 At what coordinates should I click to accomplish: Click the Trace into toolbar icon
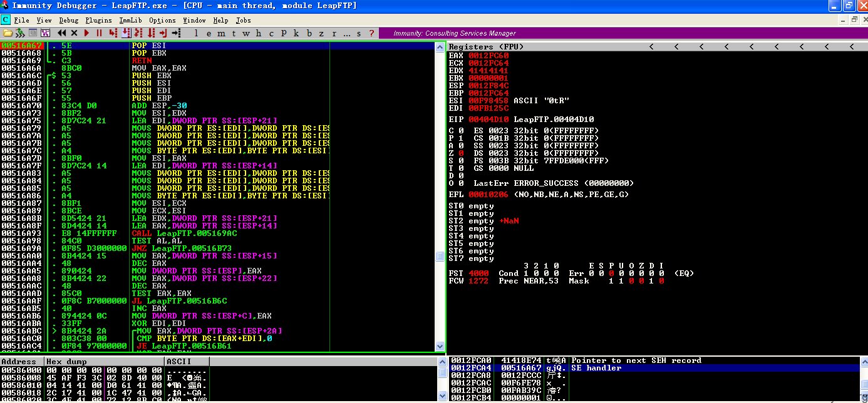138,33
